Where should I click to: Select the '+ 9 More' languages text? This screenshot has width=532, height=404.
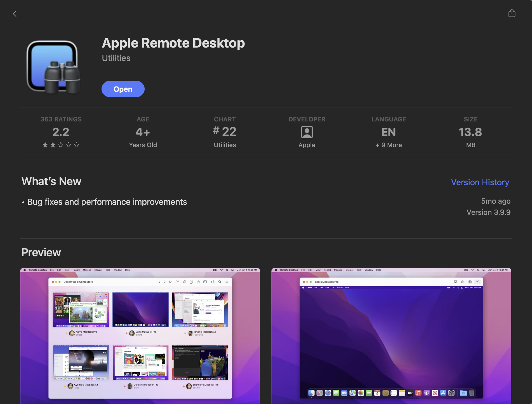pyautogui.click(x=389, y=145)
